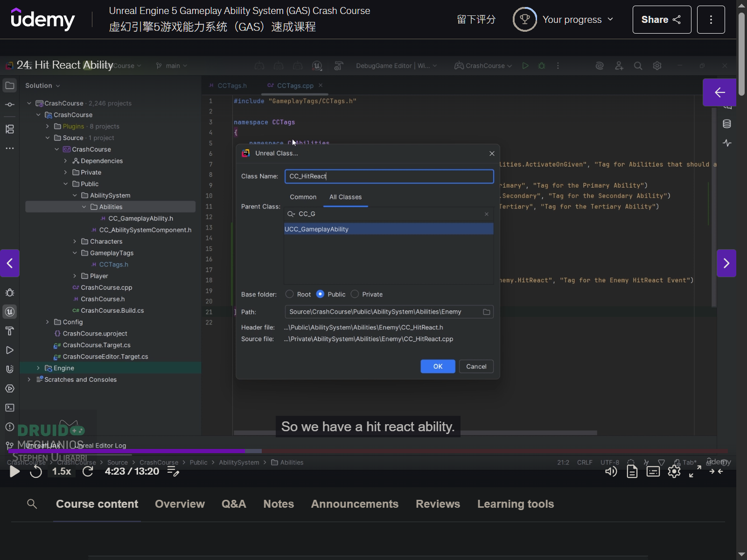747x560 pixels.
Task: Open the Commit tool window icon
Action: pos(10,105)
